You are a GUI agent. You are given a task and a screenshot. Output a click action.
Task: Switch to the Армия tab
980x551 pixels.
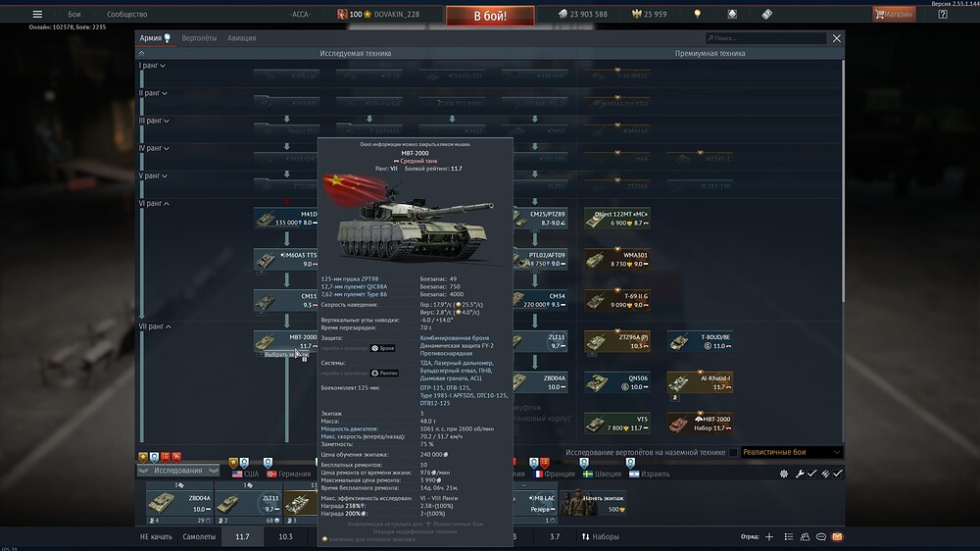[155, 38]
